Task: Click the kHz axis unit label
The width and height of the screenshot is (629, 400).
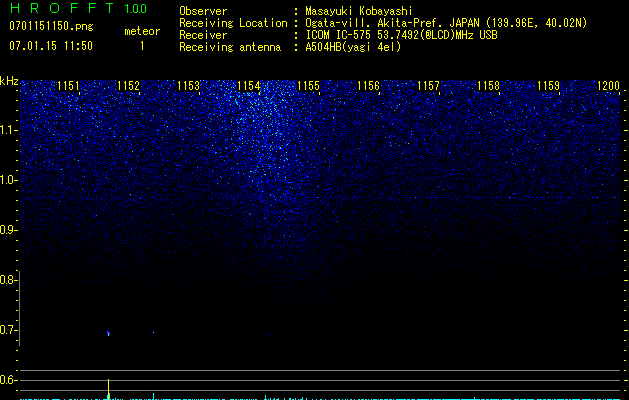Action: tap(9, 81)
